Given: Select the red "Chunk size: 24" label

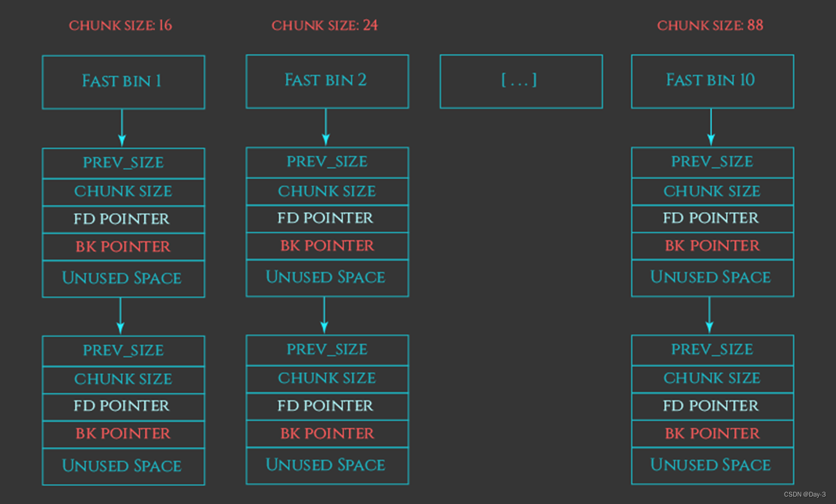Looking at the screenshot, I should (x=325, y=25).
